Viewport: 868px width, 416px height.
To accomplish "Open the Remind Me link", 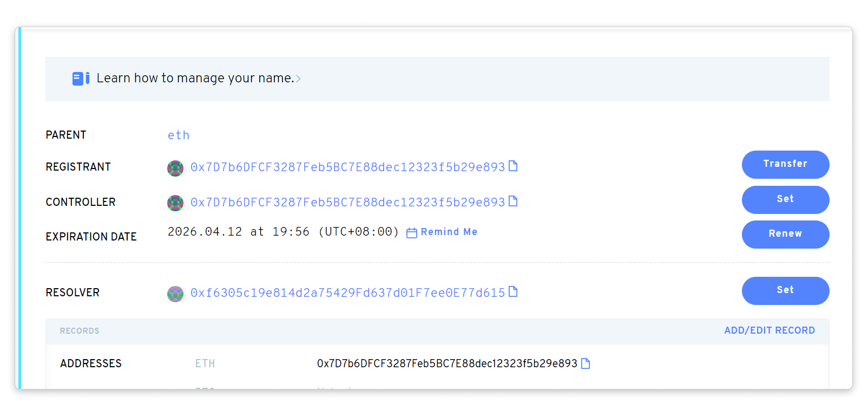I will 449,232.
